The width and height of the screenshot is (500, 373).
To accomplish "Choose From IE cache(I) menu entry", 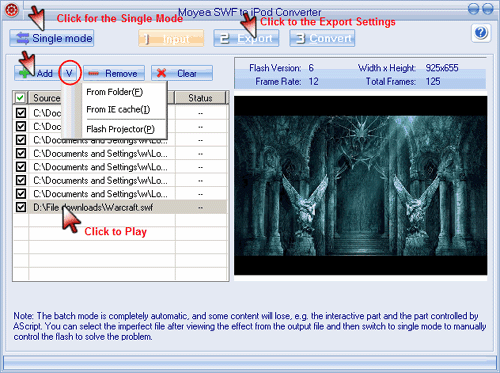I will 118,109.
